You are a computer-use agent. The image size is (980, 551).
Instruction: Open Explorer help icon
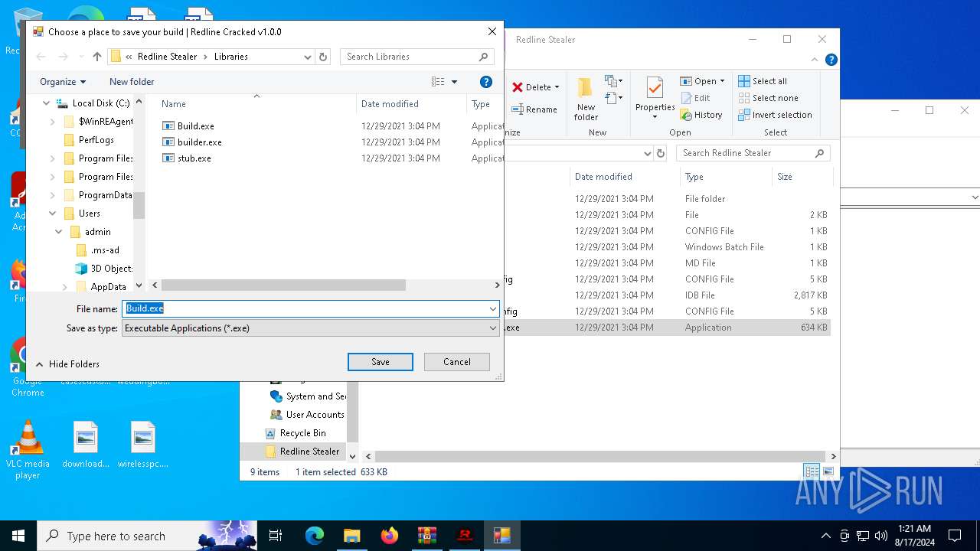point(831,60)
